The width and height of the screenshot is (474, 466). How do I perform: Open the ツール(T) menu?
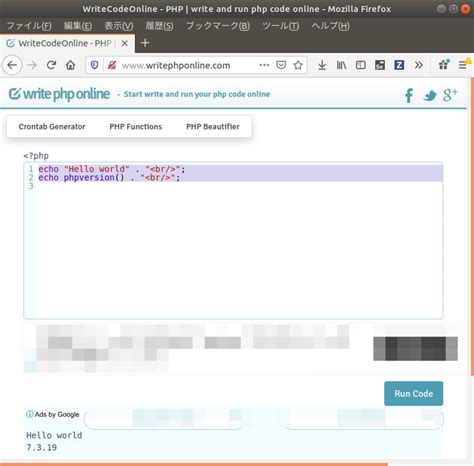tap(281, 26)
